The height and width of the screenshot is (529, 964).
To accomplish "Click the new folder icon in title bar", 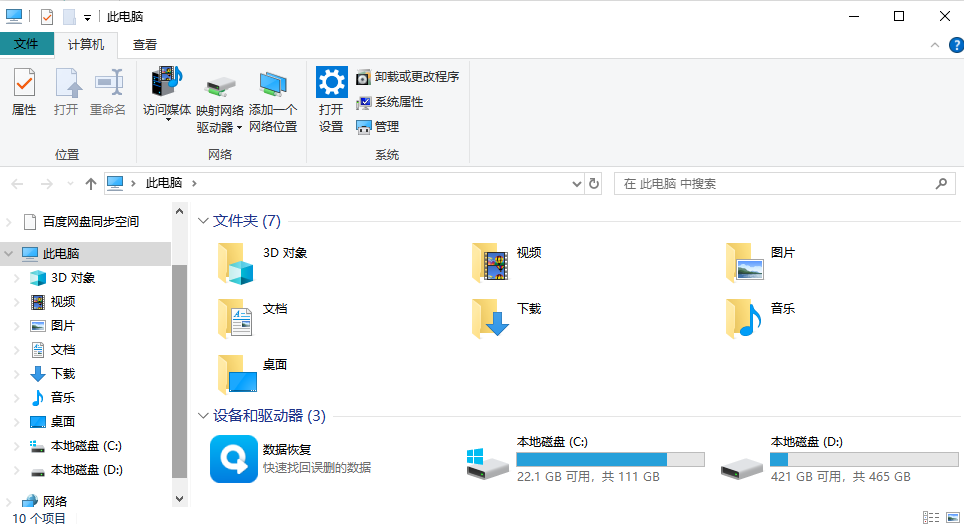I will (69, 17).
